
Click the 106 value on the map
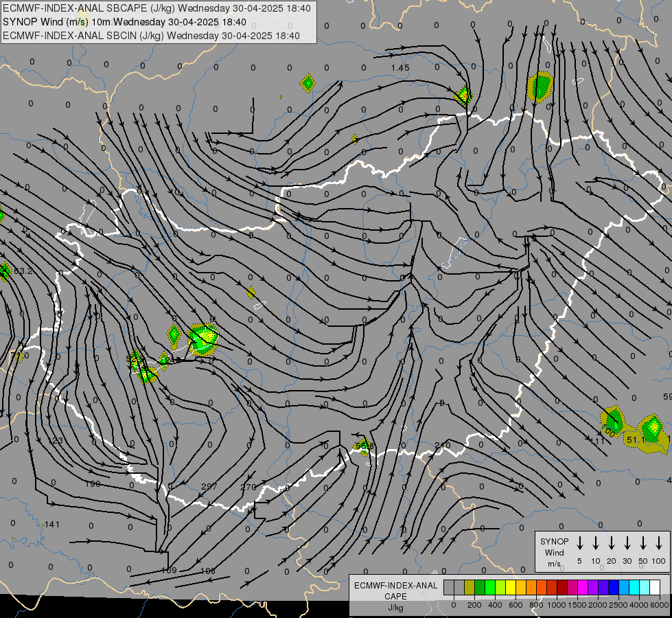(x=208, y=571)
